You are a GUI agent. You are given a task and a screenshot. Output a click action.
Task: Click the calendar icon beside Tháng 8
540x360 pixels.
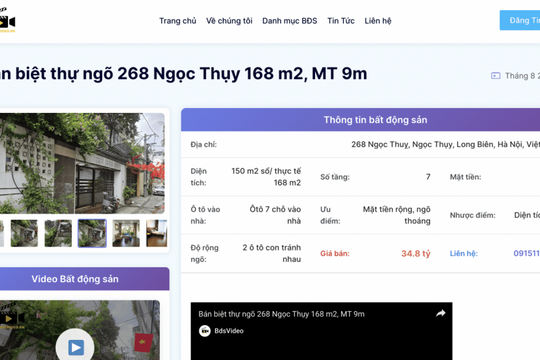tap(496, 76)
